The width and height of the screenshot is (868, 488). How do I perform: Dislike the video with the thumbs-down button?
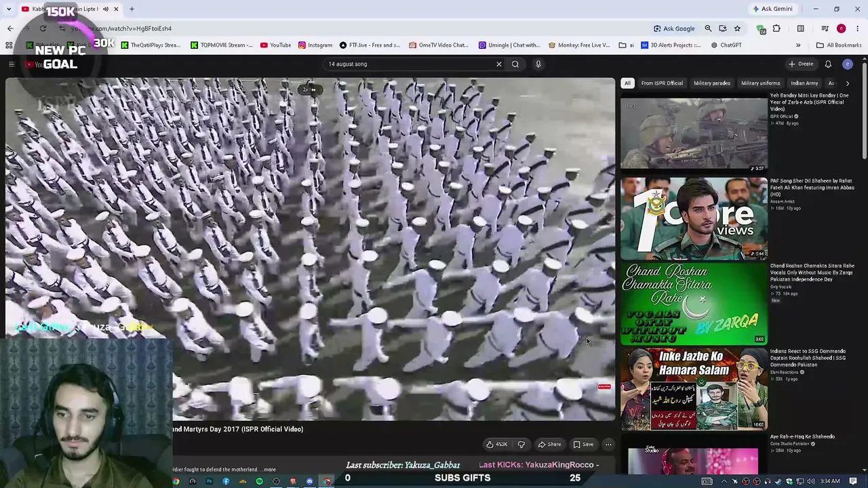521,445
